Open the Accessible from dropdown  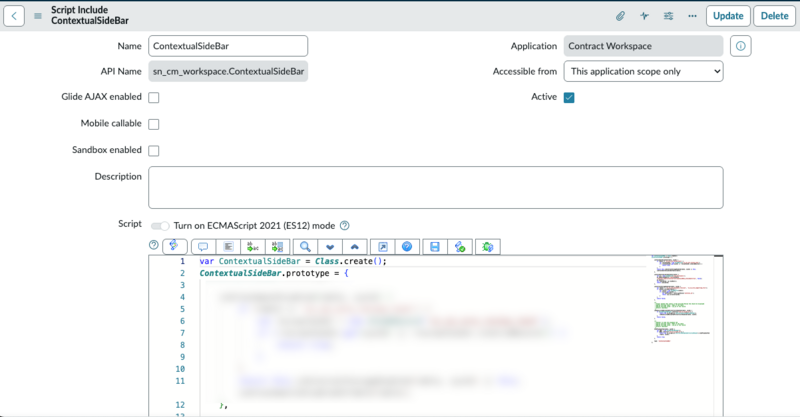pyautogui.click(x=643, y=71)
